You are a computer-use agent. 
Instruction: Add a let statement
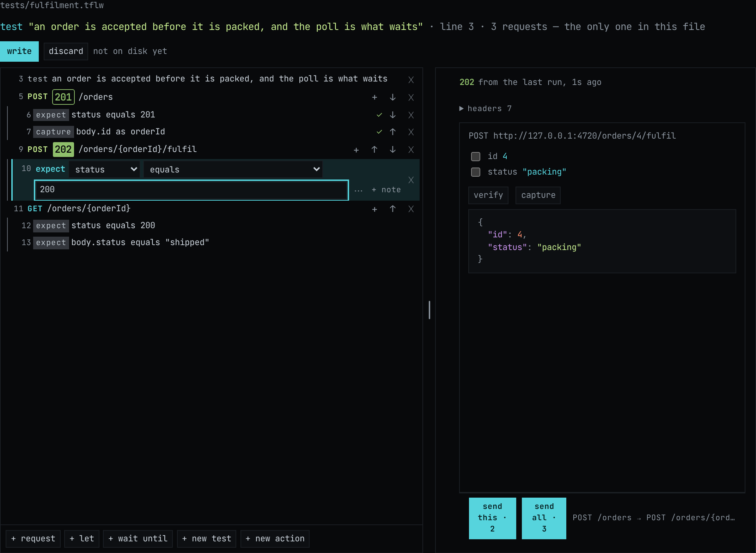pos(82,539)
